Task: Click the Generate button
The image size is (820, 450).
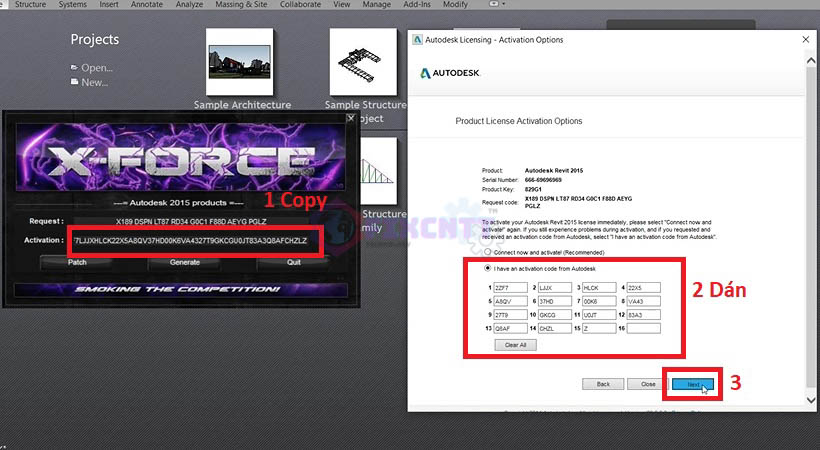Action: pos(185,262)
